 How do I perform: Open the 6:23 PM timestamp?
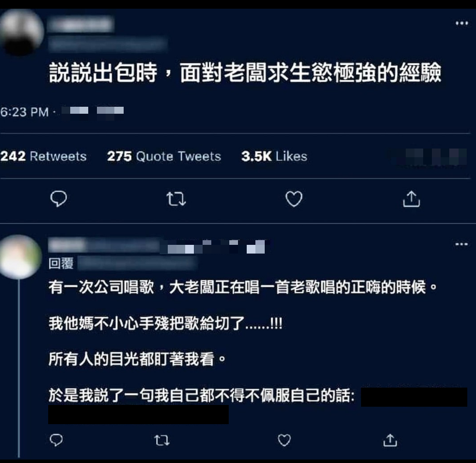(24, 112)
